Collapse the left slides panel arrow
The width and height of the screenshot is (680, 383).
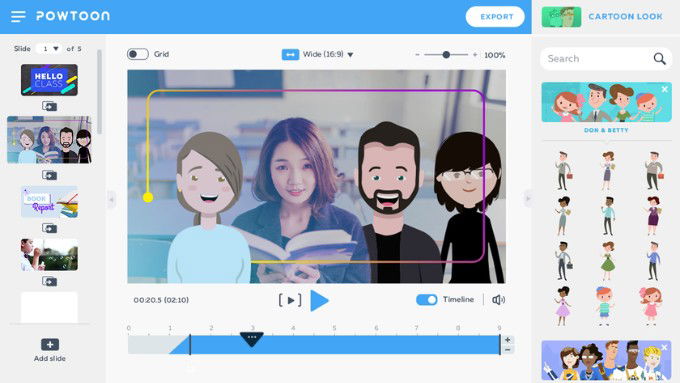(111, 199)
